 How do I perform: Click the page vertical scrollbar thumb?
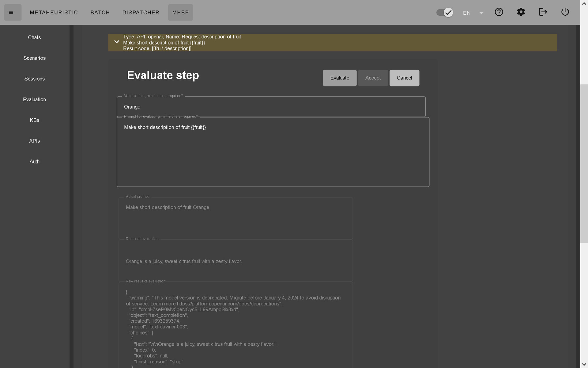click(x=584, y=164)
